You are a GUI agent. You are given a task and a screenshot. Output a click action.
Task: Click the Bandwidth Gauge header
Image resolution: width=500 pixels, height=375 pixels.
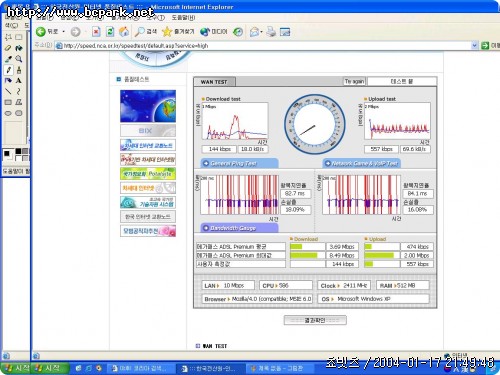click(239, 228)
